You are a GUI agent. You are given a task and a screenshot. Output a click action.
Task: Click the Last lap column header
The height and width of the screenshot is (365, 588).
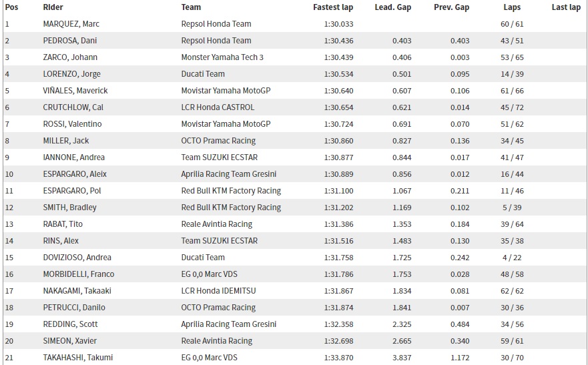566,7
